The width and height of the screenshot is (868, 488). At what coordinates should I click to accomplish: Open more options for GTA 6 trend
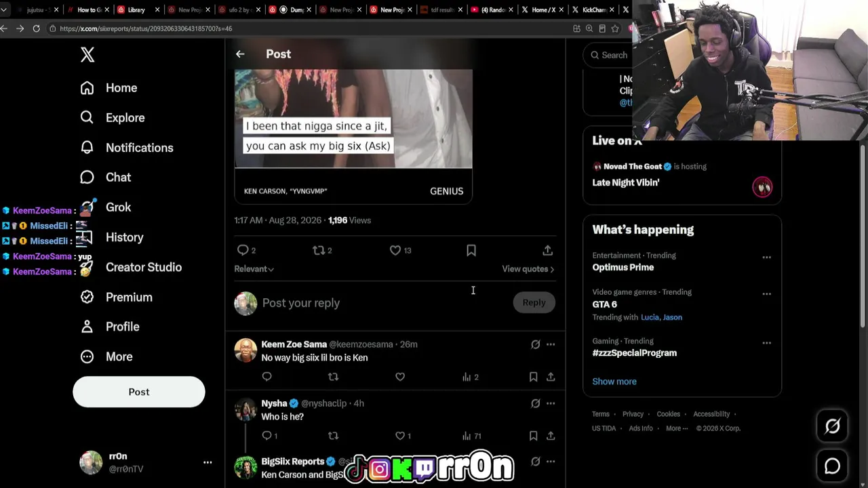tap(766, 293)
